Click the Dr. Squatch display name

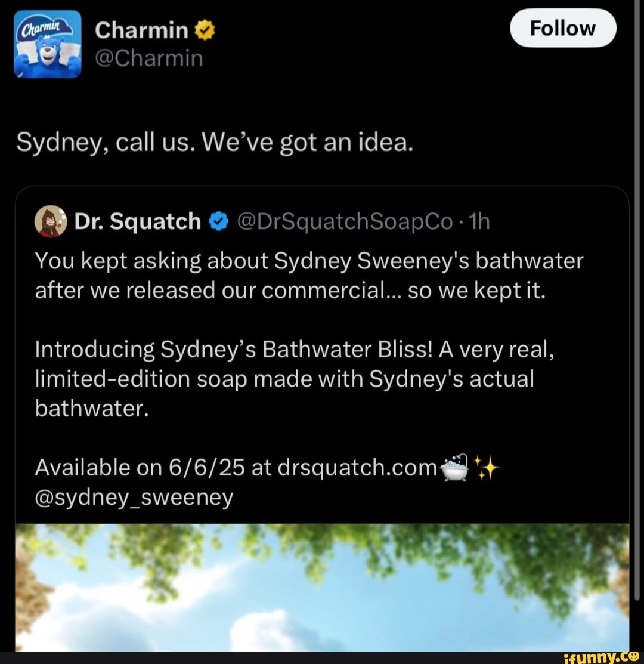coord(137,221)
